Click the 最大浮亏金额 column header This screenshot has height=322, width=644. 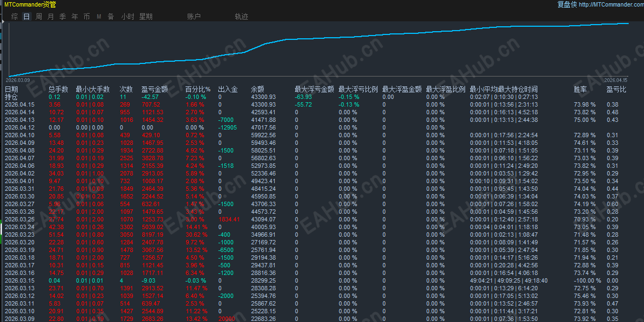click(314, 89)
